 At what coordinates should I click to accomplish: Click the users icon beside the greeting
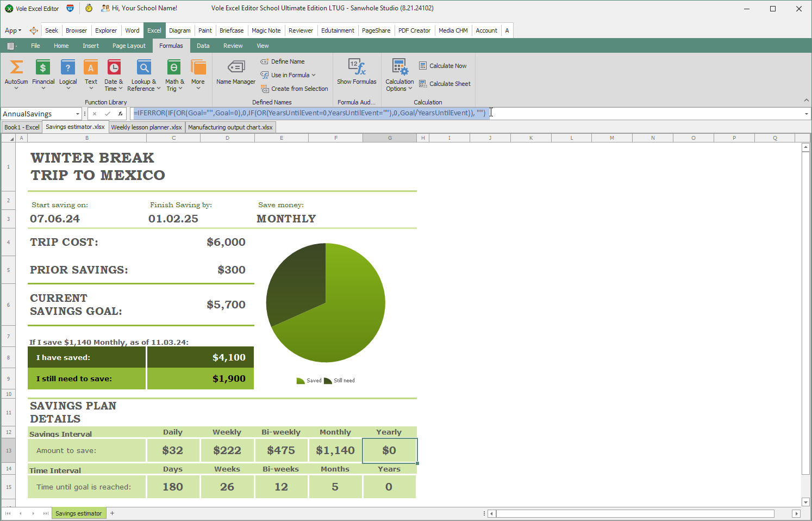tap(105, 8)
